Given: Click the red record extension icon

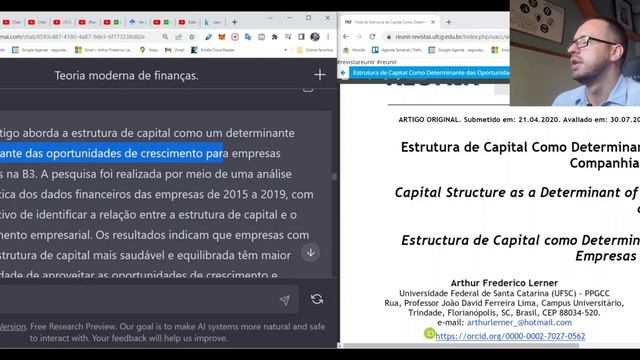Looking at the screenshot, I should coord(235,37).
